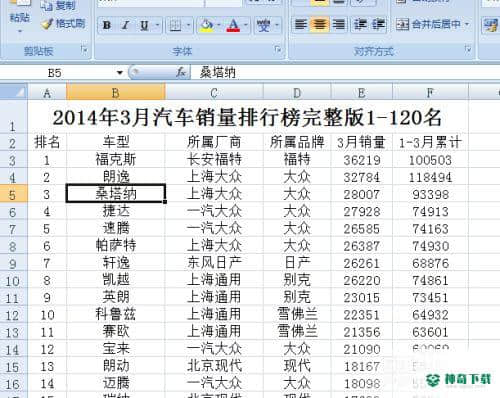Viewport: 500px width, 398px height.
Task: Click center alignment icon
Action: 320,24
